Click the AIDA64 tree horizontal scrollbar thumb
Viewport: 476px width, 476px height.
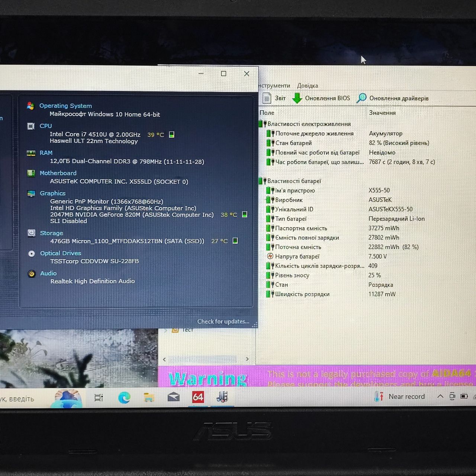tap(203, 359)
